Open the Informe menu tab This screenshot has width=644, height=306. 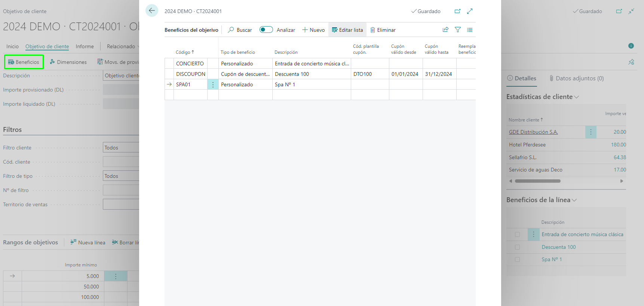85,46
